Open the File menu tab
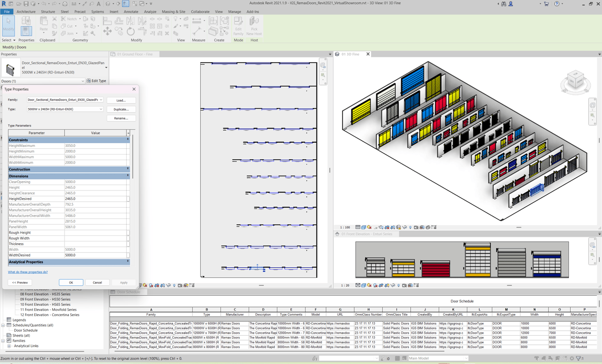602x364 pixels. coord(7,12)
